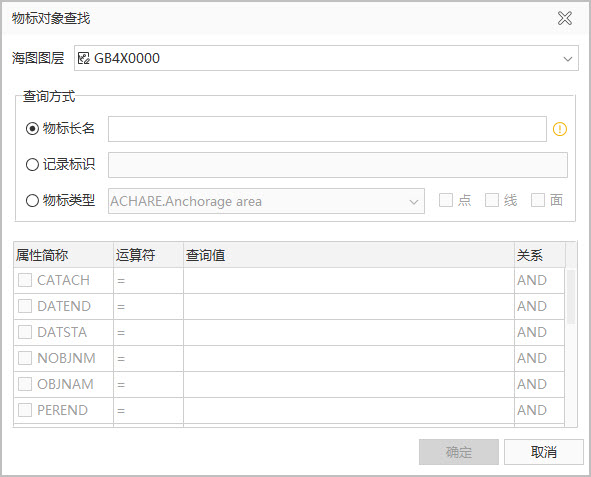The width and height of the screenshot is (591, 477).
Task: Expand the ACHARE.Anchorage area combo box
Action: click(x=266, y=201)
